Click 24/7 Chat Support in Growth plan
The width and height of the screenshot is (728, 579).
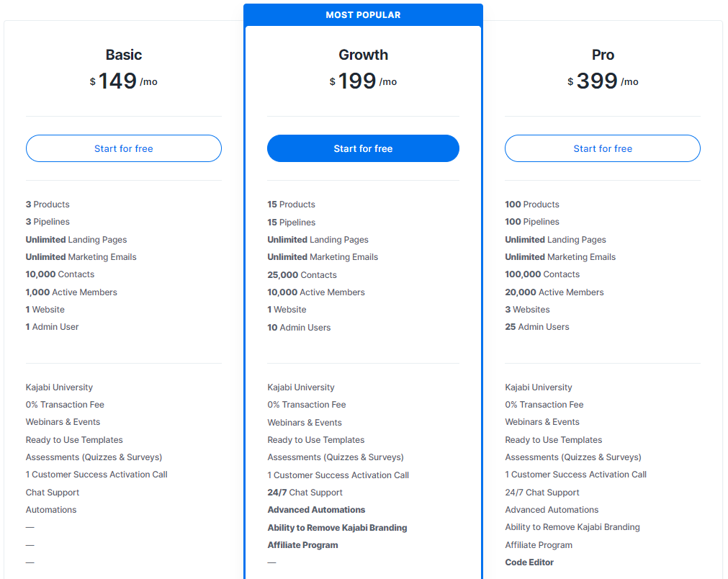pyautogui.click(x=305, y=493)
